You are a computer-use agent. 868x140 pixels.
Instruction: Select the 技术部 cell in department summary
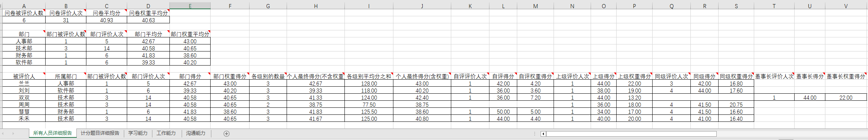(x=24, y=48)
